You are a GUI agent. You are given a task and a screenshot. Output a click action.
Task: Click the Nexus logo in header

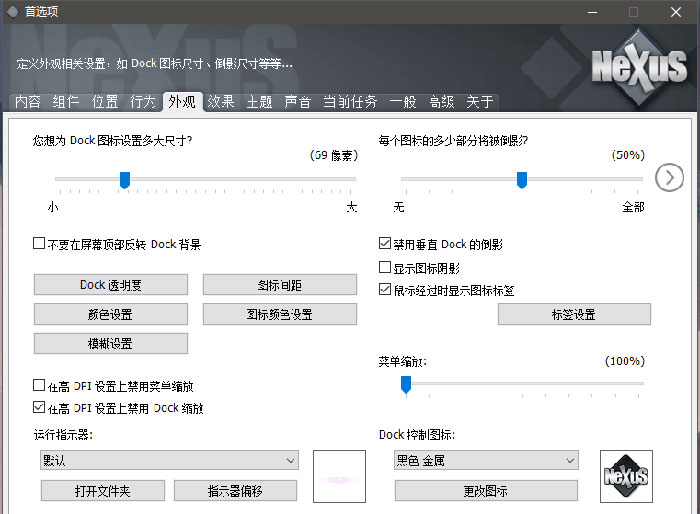coord(639,68)
